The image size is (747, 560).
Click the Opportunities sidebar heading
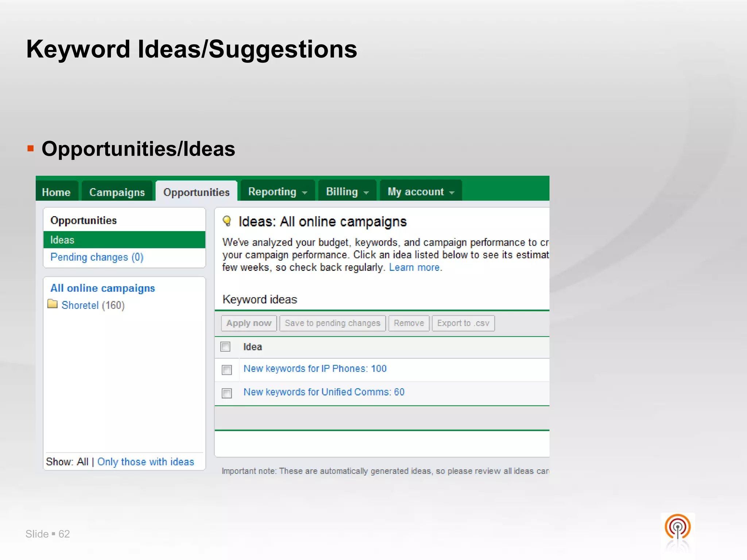[84, 220]
